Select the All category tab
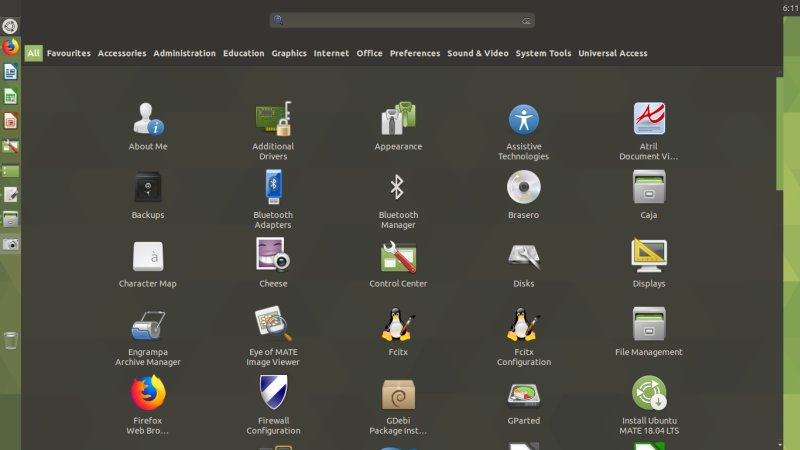The image size is (800, 450). pos(33,53)
